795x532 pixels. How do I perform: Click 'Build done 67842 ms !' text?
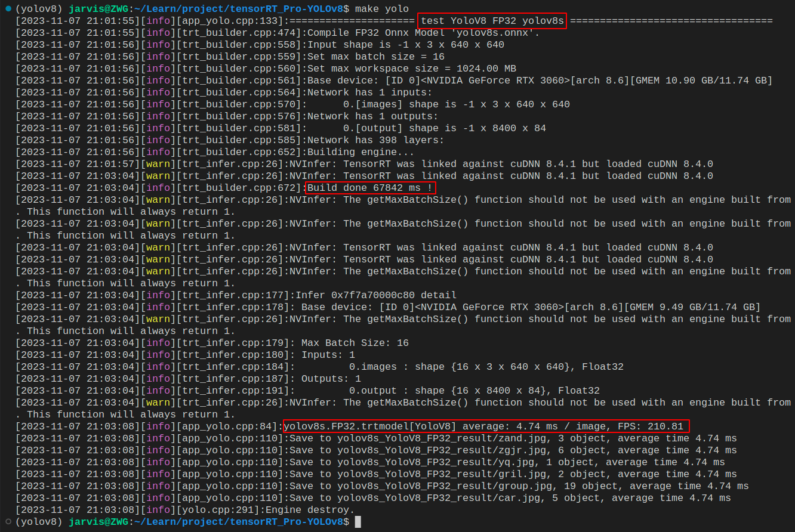(370, 188)
